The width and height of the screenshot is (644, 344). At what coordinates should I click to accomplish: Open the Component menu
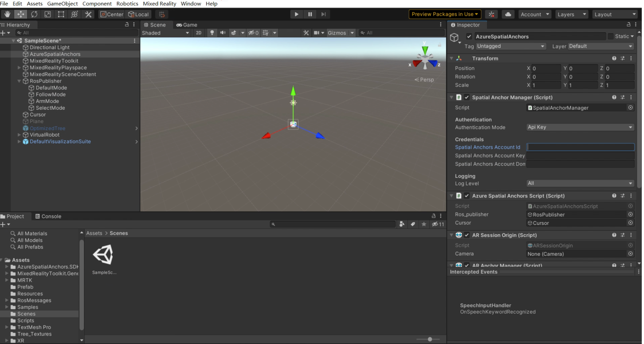tap(97, 4)
